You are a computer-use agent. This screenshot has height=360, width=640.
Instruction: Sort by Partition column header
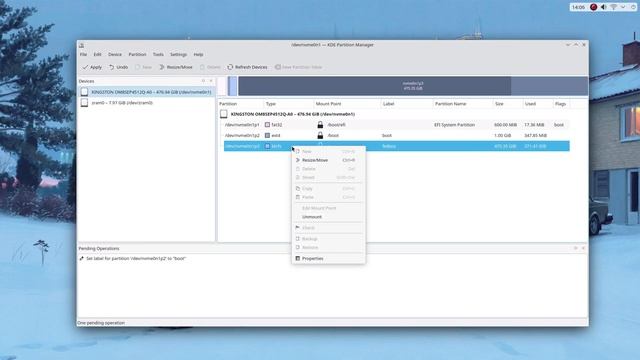(x=241, y=104)
